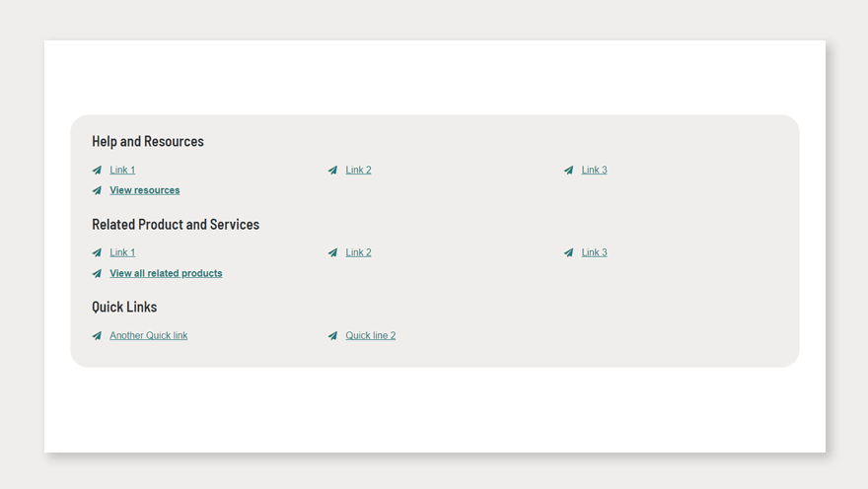Screen dimensions: 868x489
Task: Click paper plane icon beside Link 1 in Related Product section
Action: (97, 253)
